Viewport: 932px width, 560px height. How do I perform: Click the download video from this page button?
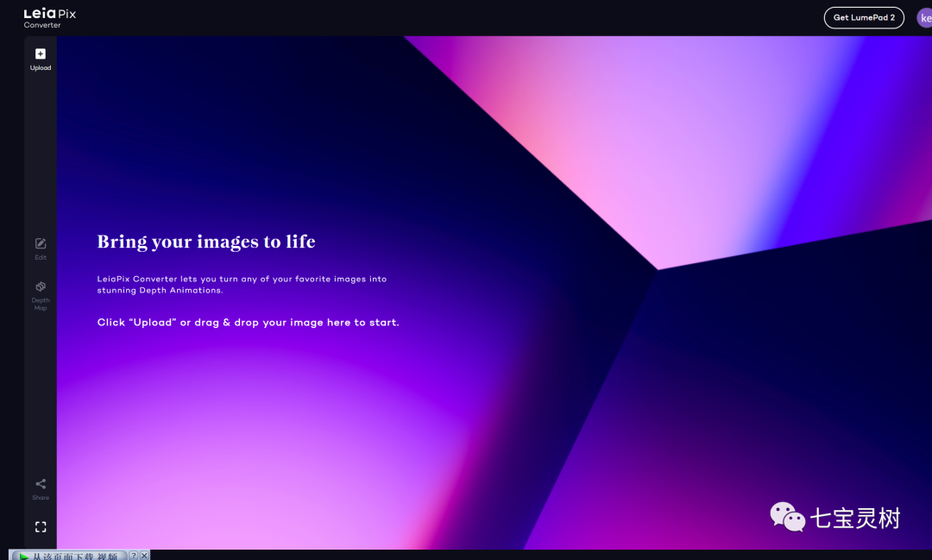[69, 556]
